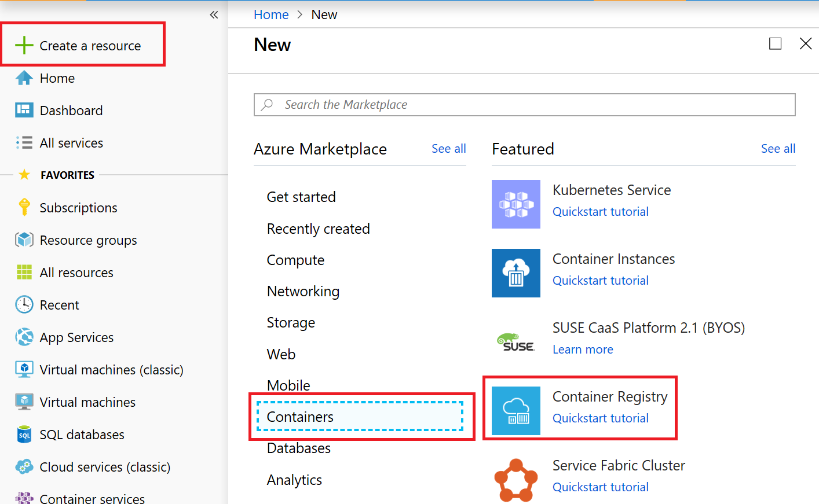Screen dimensions: 819x504
Task: Click the Service Fabric Cluster orange icon
Action: point(516,480)
